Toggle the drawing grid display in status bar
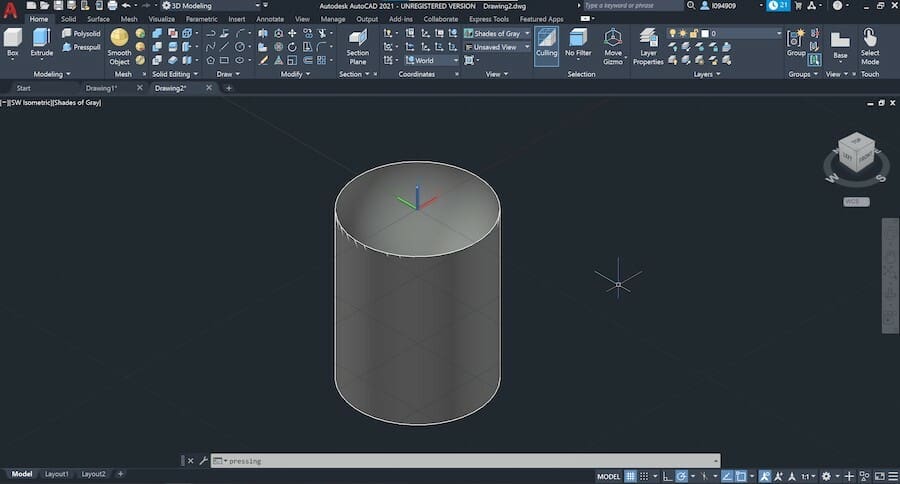 click(x=630, y=476)
